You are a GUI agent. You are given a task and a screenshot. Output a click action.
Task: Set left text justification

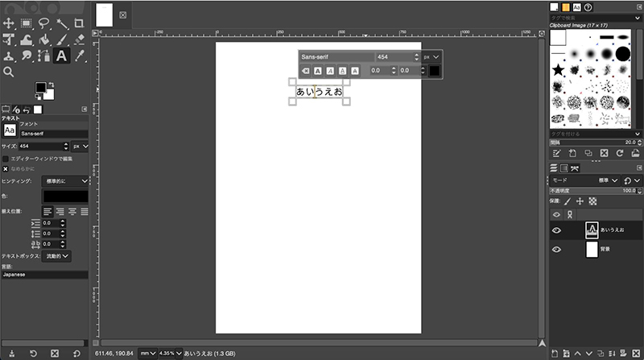point(47,212)
